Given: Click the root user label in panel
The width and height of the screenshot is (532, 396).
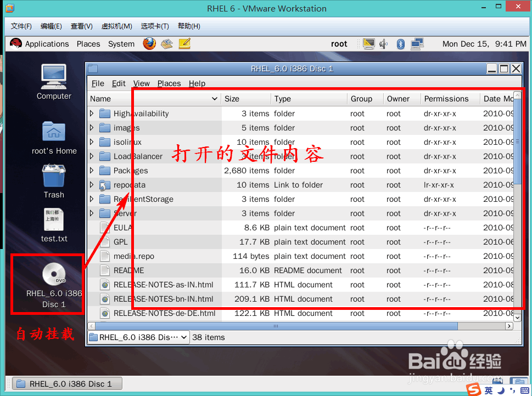Looking at the screenshot, I should tap(339, 44).
